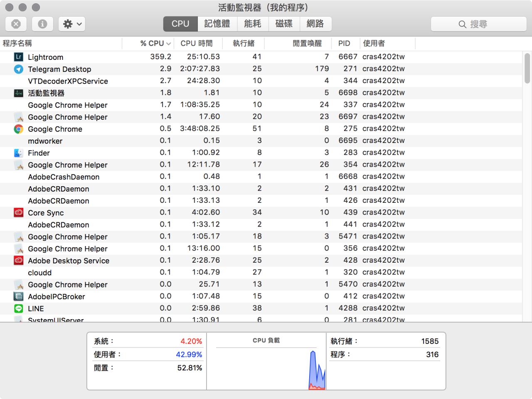Click the 搜尋 search field
The height and width of the screenshot is (399, 532).
tap(478, 24)
